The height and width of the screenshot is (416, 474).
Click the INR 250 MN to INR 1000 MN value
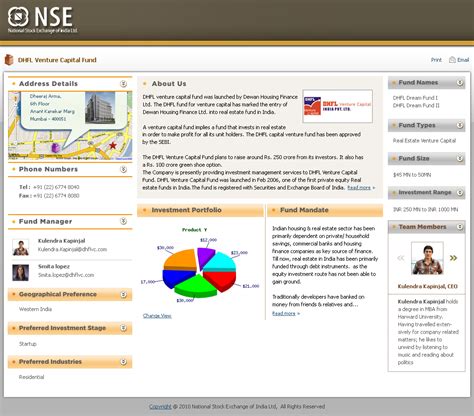[x=426, y=210]
